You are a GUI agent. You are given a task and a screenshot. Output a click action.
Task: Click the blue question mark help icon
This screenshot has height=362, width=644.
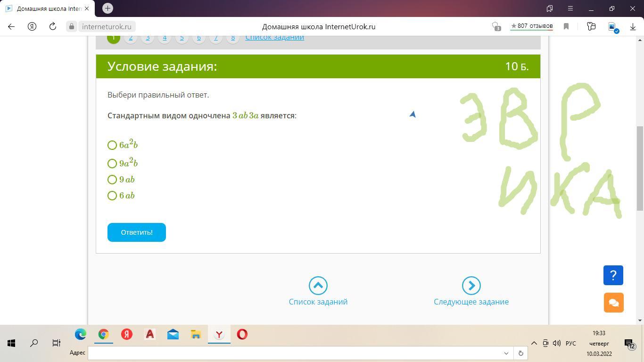tap(613, 275)
